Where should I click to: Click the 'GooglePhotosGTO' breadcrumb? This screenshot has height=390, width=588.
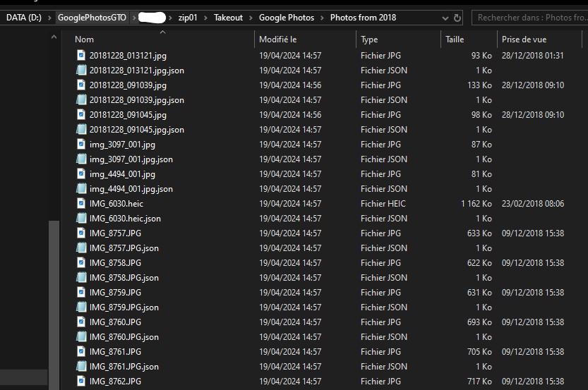pos(92,18)
